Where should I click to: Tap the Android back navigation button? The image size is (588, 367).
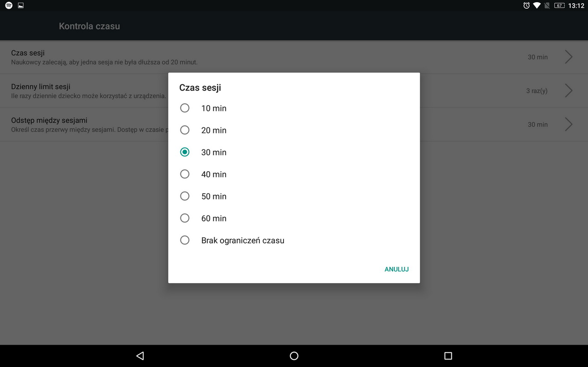click(140, 356)
